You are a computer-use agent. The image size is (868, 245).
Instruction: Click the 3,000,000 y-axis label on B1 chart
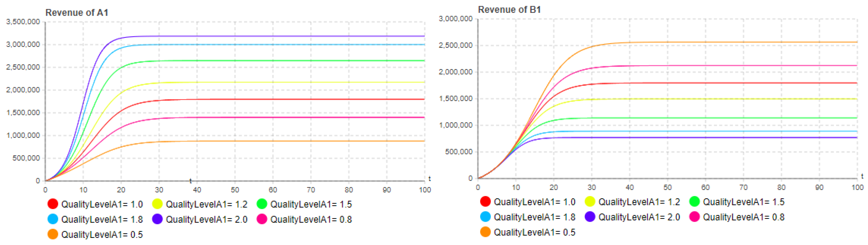[x=456, y=19]
